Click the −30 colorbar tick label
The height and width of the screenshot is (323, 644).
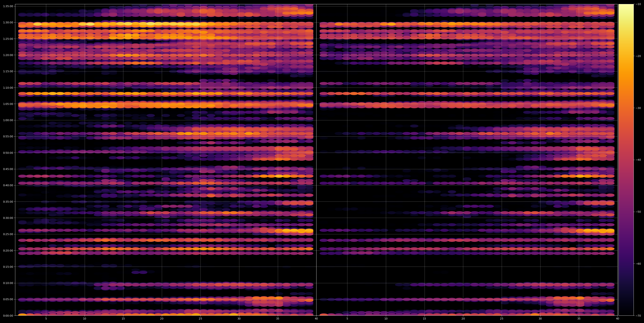638,108
